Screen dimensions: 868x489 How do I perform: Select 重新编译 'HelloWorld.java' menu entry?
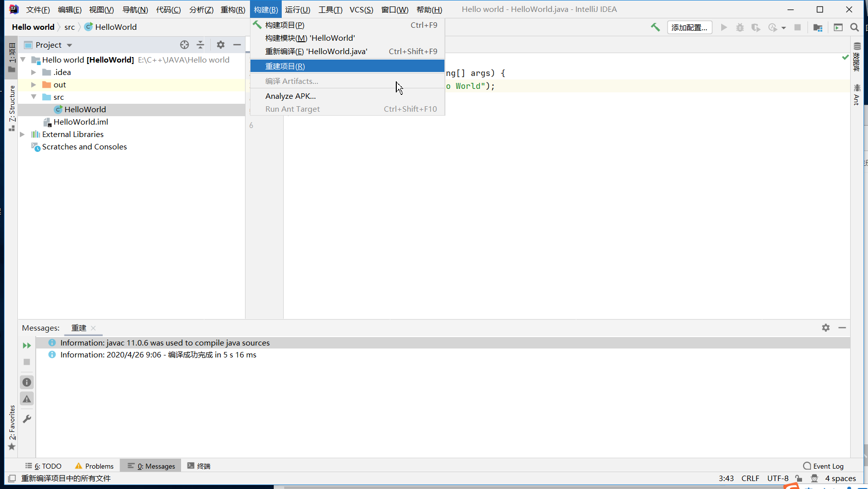coord(347,51)
